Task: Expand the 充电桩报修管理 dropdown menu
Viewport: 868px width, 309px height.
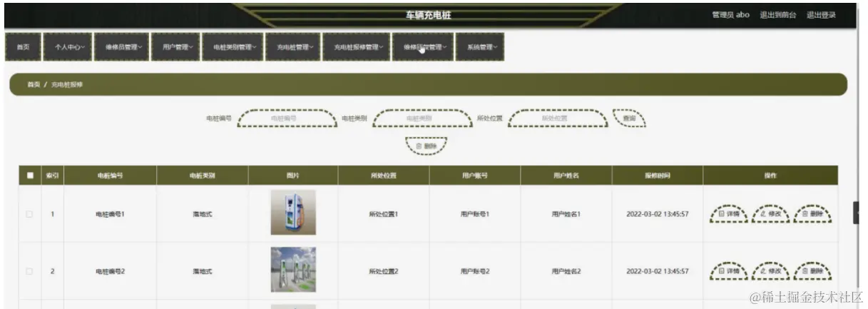Action: pos(357,47)
